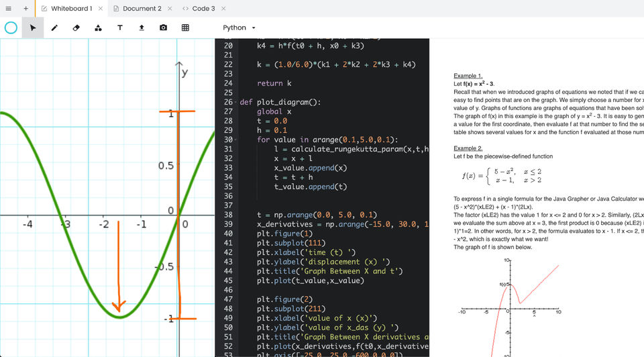Toggle the grid view icon
644x357 pixels.
tap(185, 28)
